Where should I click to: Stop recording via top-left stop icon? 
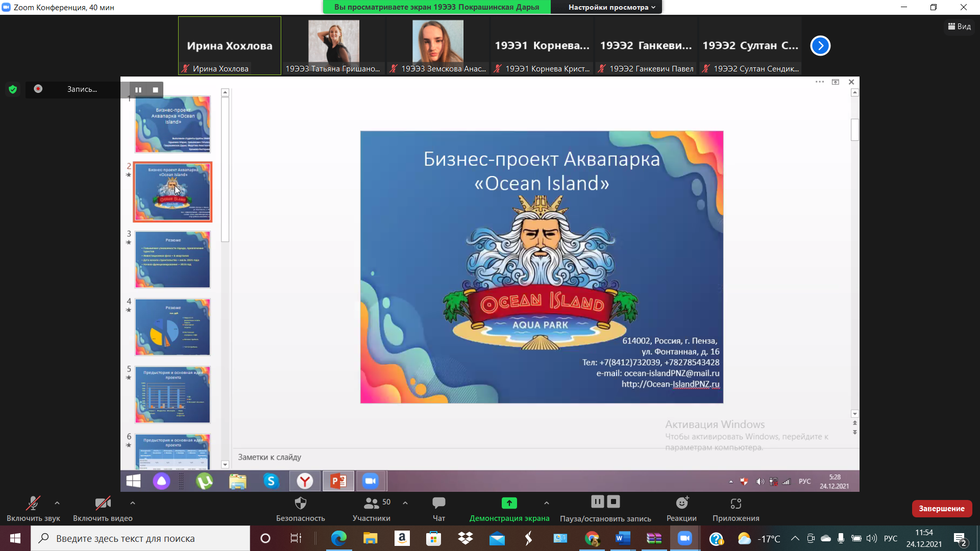pyautogui.click(x=155, y=90)
